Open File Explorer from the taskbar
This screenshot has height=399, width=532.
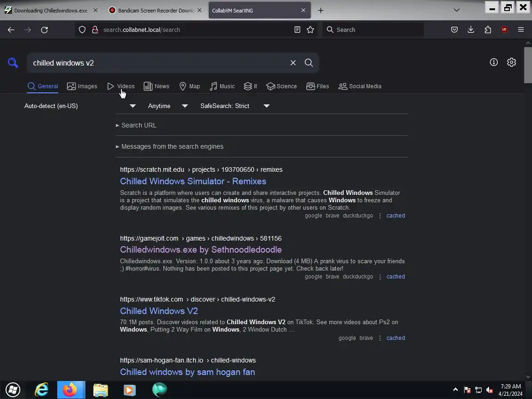point(100,389)
